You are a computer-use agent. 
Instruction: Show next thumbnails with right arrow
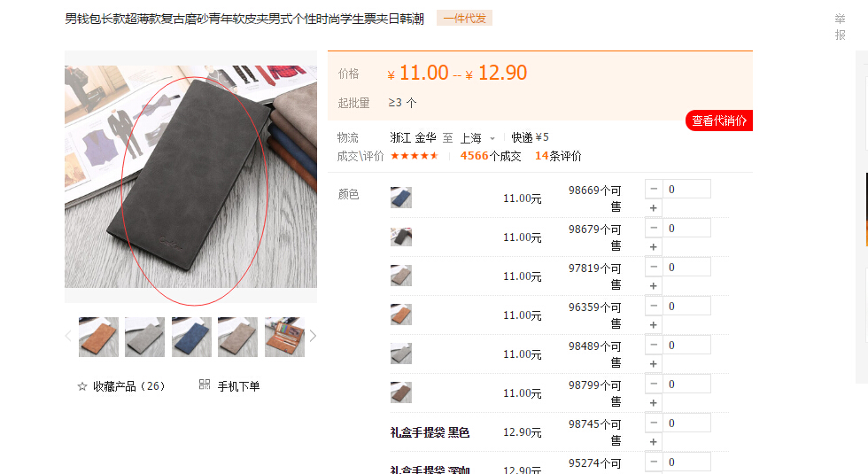coord(313,336)
